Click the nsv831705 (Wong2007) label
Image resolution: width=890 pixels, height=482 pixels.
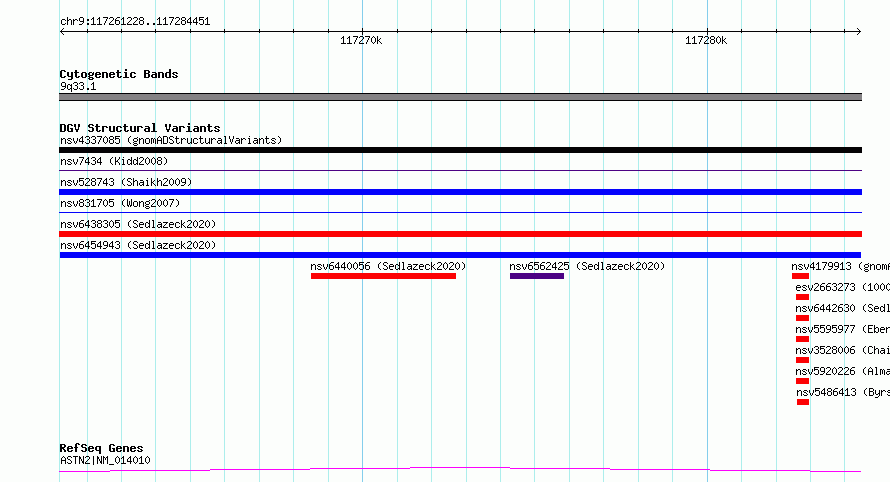120,203
